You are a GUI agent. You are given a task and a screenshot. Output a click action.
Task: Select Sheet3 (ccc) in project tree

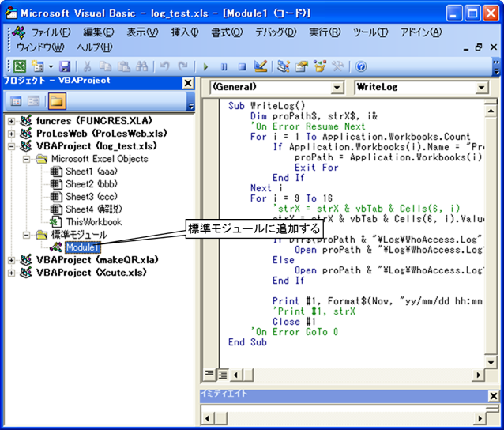click(92, 197)
